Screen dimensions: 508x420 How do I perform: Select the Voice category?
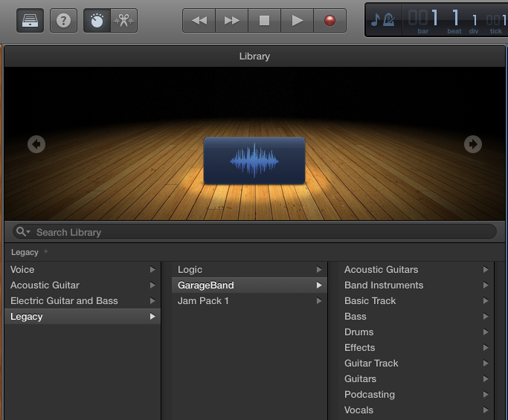pos(83,269)
